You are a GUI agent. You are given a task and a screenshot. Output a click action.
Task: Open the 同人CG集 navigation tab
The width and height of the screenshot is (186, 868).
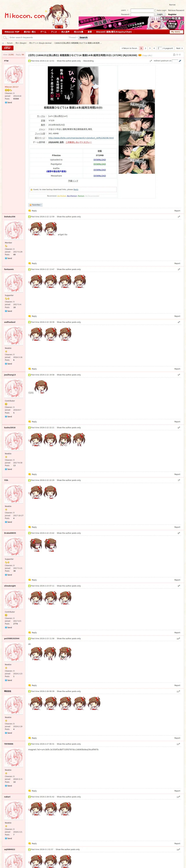coord(78,32)
